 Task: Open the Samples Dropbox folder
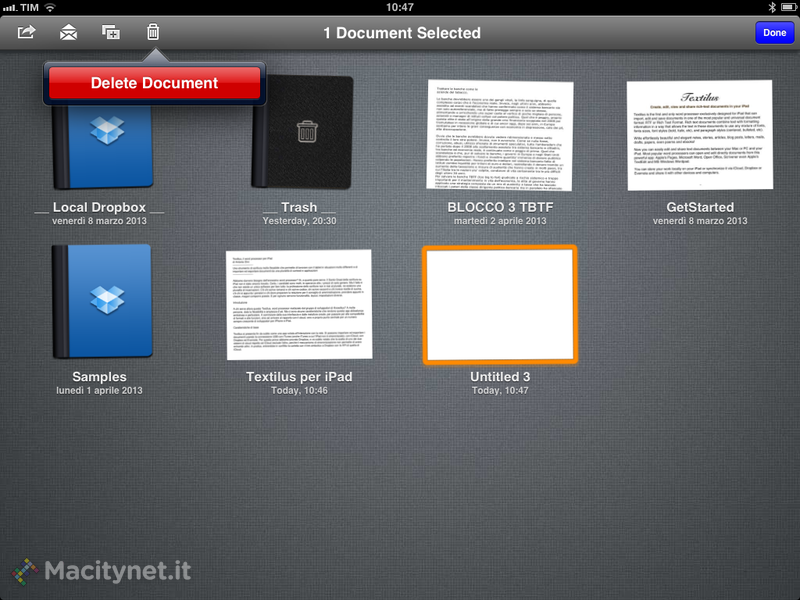point(102,301)
